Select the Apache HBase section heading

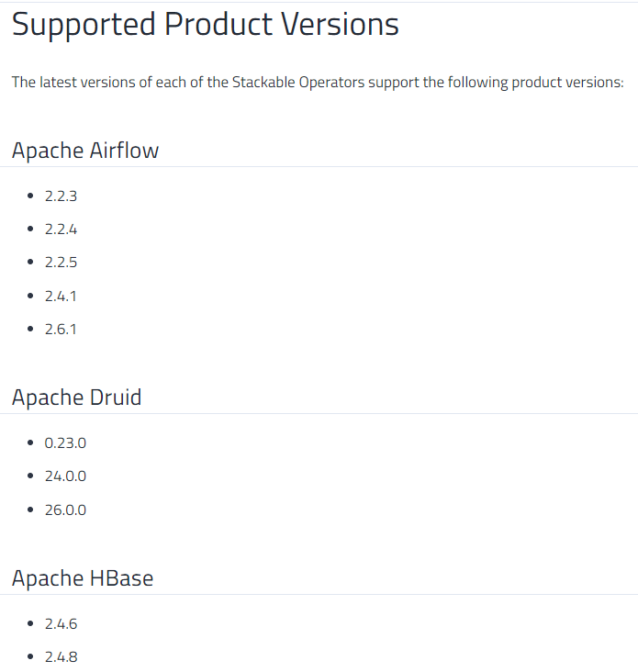click(83, 578)
